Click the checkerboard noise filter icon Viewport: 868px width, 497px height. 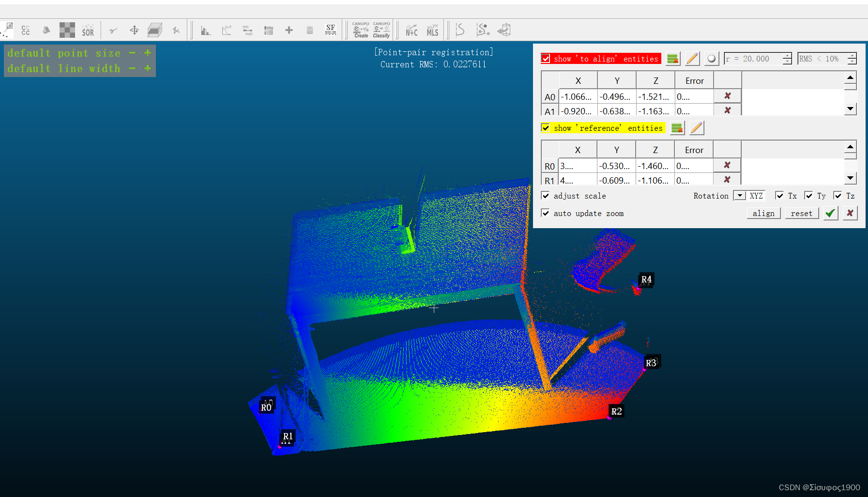click(67, 30)
